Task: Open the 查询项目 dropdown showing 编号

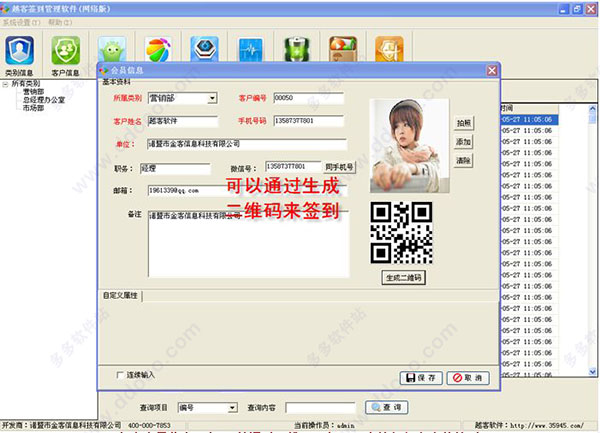Action: point(232,408)
